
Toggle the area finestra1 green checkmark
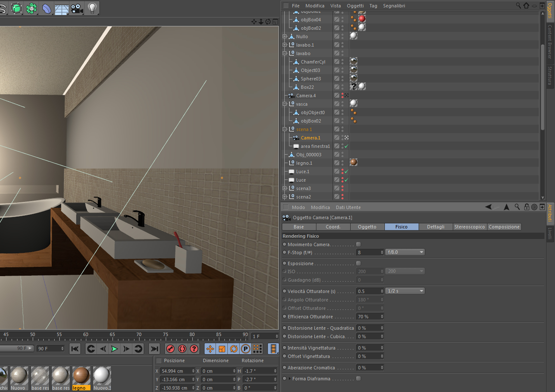coord(346,146)
